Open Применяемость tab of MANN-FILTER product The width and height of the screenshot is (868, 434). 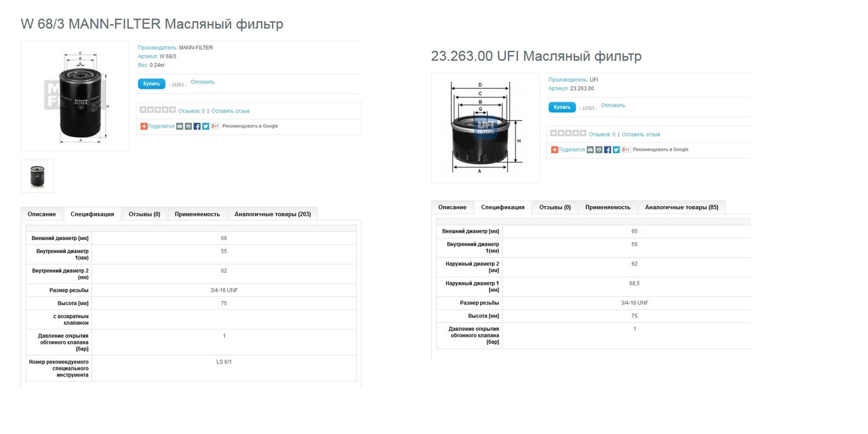pos(197,214)
